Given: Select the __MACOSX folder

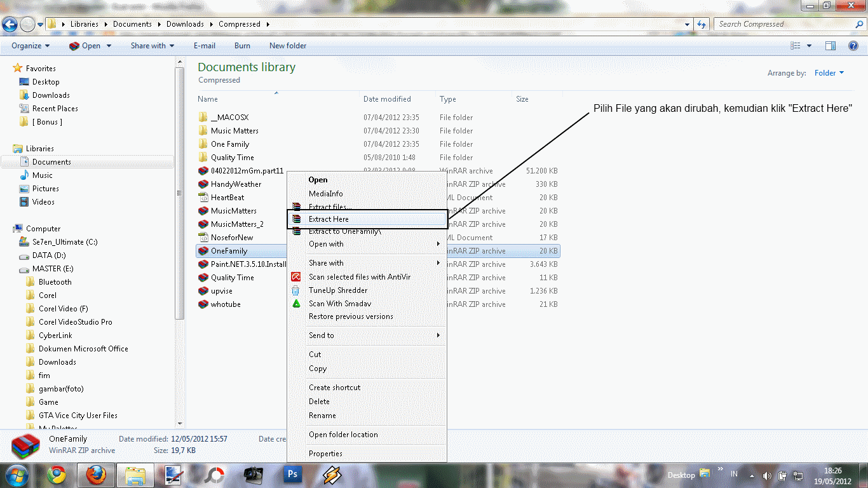Looking at the screenshot, I should (229, 118).
